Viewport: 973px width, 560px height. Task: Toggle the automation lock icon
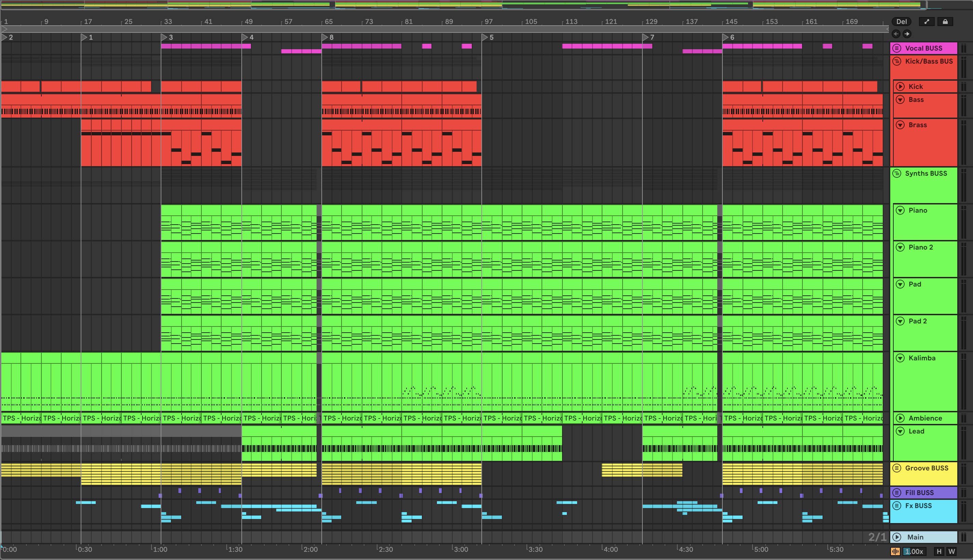click(x=945, y=22)
